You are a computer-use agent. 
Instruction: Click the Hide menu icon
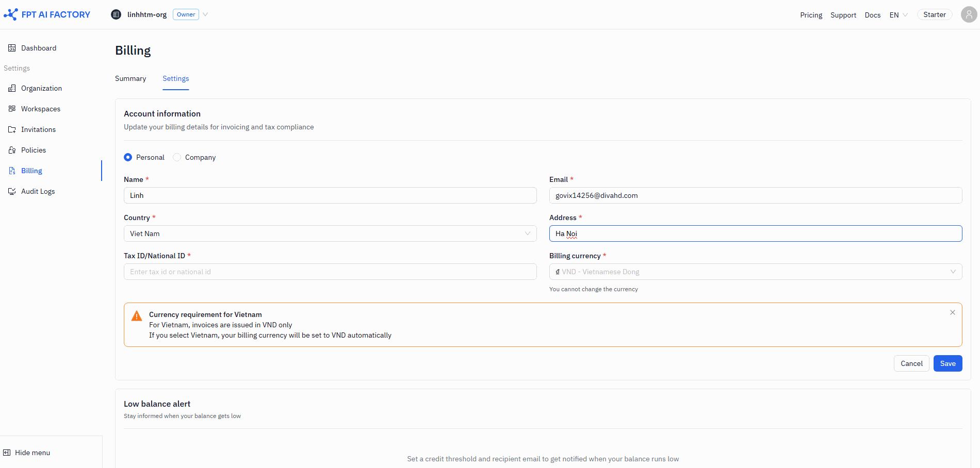point(7,453)
